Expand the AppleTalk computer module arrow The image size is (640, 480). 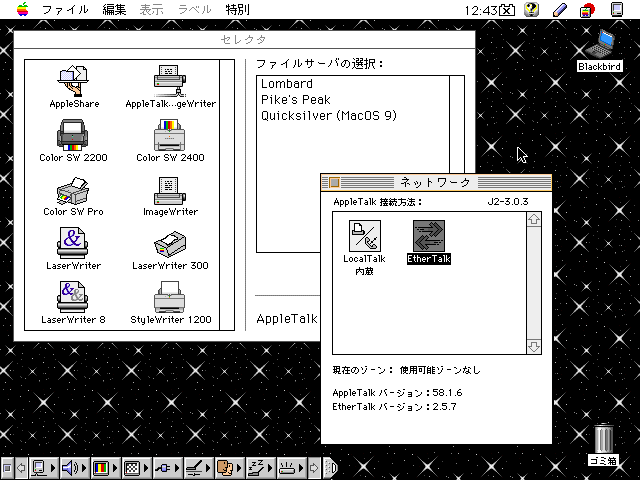pyautogui.click(x=53, y=468)
